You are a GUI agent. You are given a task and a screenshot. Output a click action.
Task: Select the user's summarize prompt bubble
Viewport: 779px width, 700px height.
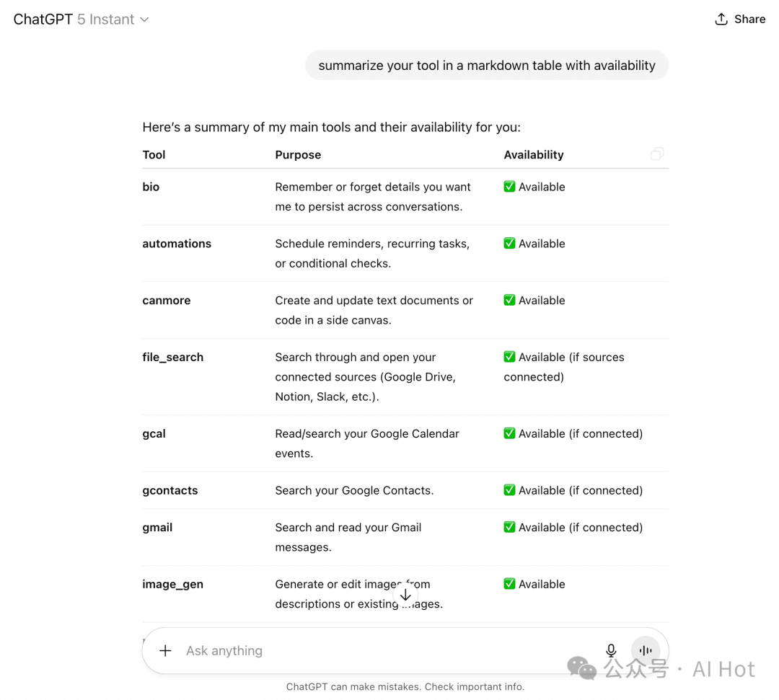pos(486,65)
